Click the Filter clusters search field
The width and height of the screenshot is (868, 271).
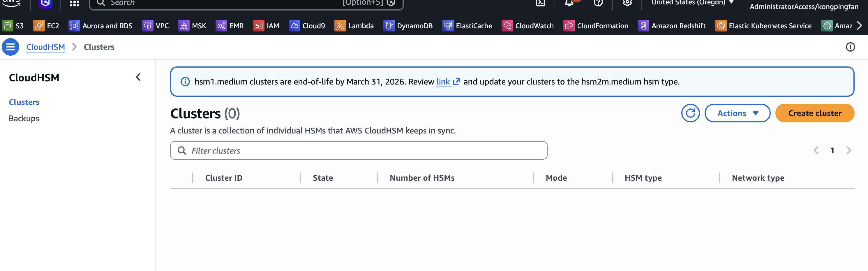tap(359, 150)
